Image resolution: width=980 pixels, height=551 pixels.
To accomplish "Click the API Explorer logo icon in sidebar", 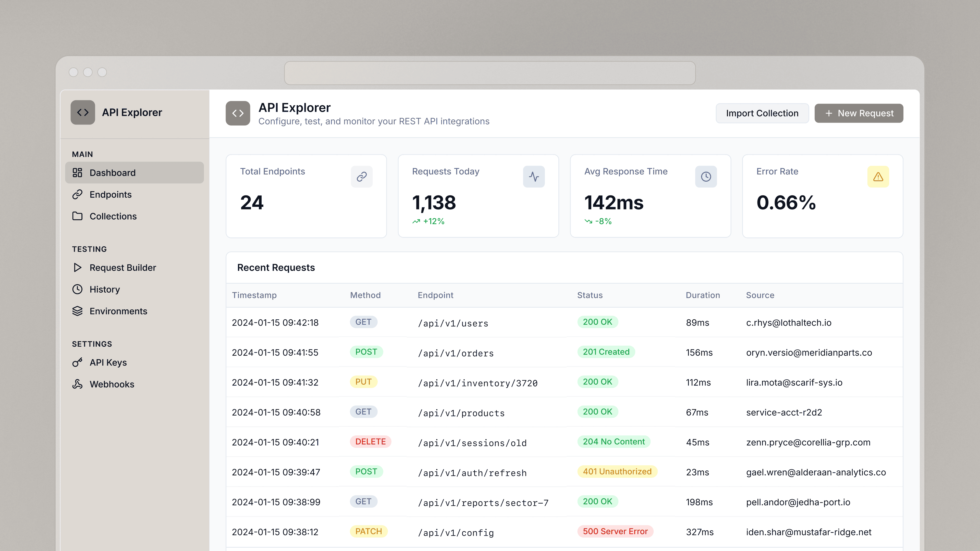I will click(82, 112).
